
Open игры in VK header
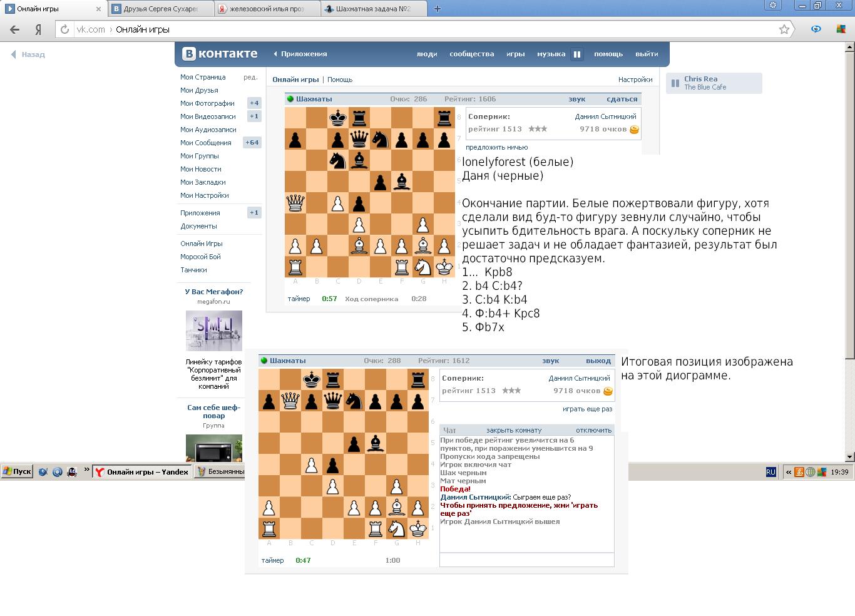click(516, 54)
